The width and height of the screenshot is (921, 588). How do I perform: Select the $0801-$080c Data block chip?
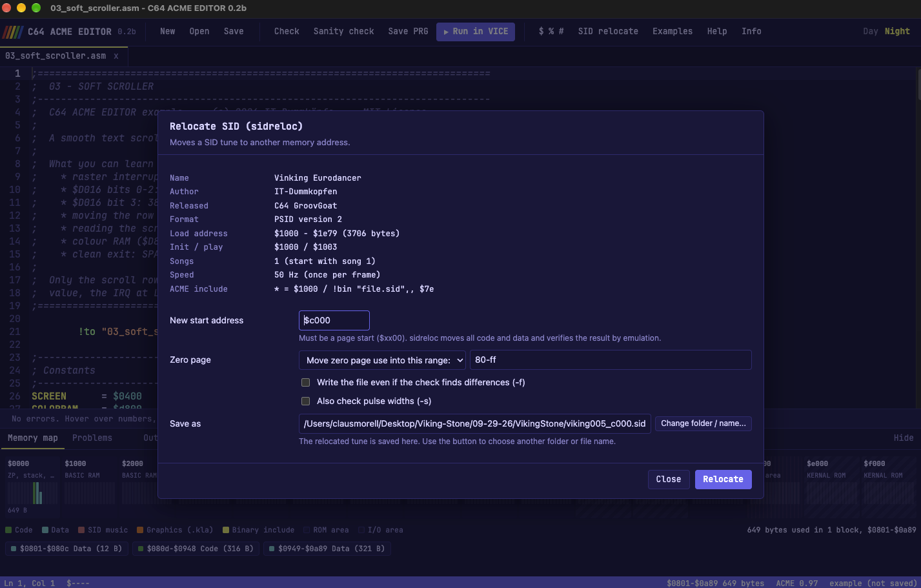point(66,549)
